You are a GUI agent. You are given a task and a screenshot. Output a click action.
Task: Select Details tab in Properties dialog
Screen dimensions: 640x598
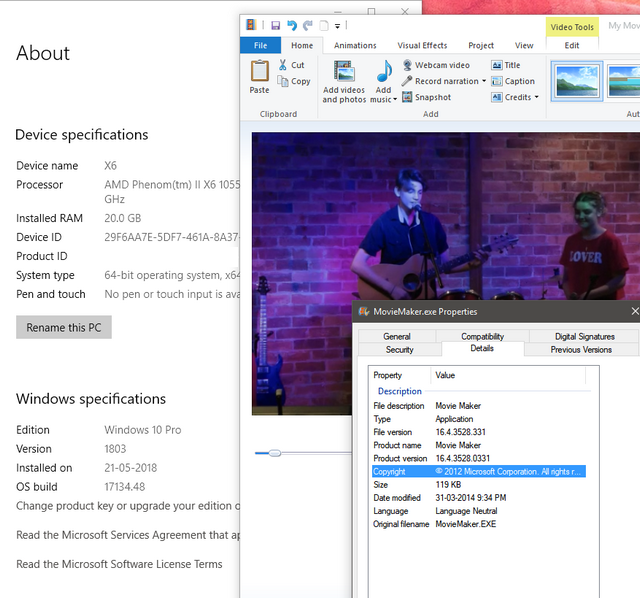click(482, 348)
